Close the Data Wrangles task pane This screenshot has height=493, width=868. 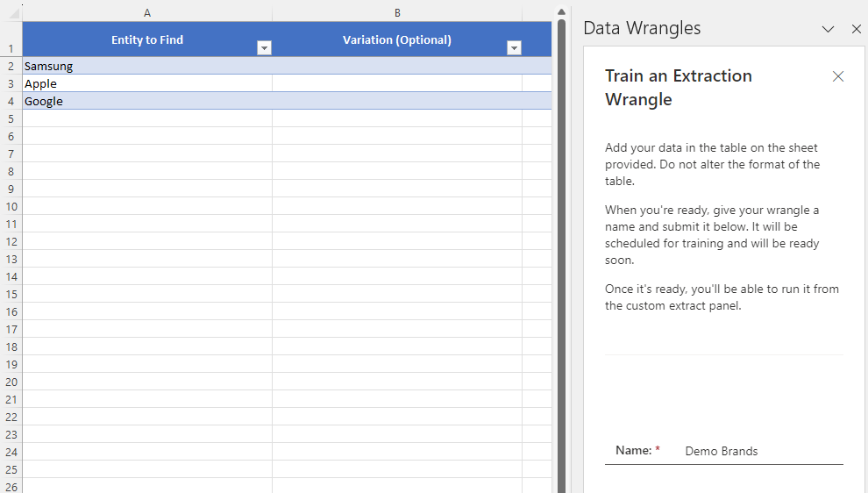857,29
